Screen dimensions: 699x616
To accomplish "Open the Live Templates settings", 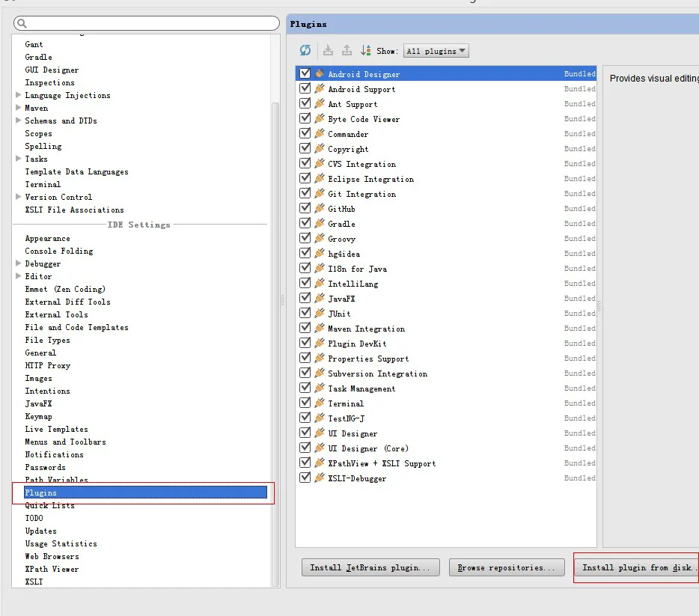I will 57,429.
